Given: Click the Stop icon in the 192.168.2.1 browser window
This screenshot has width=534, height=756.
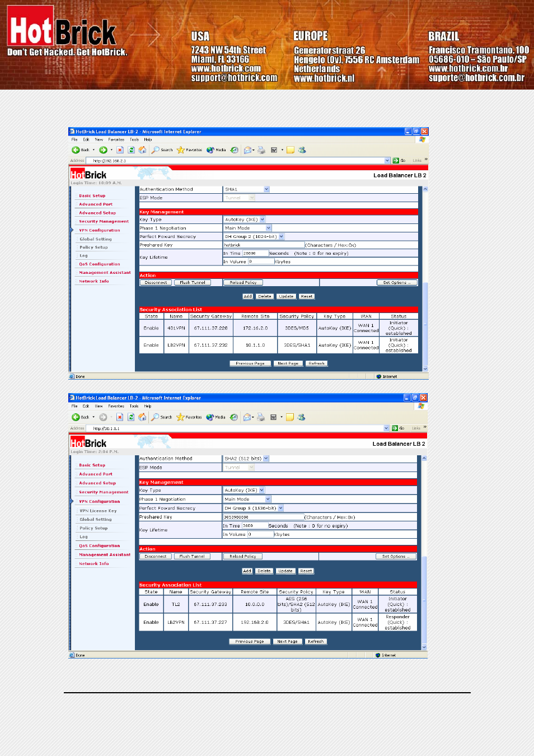Looking at the screenshot, I should point(120,150).
